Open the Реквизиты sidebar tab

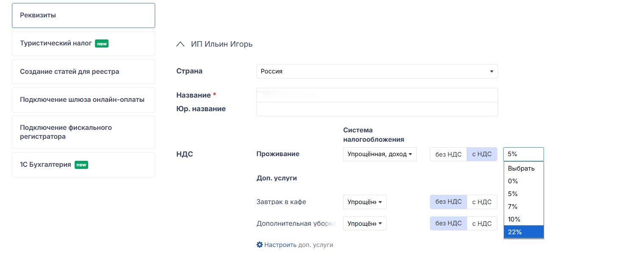click(x=84, y=16)
